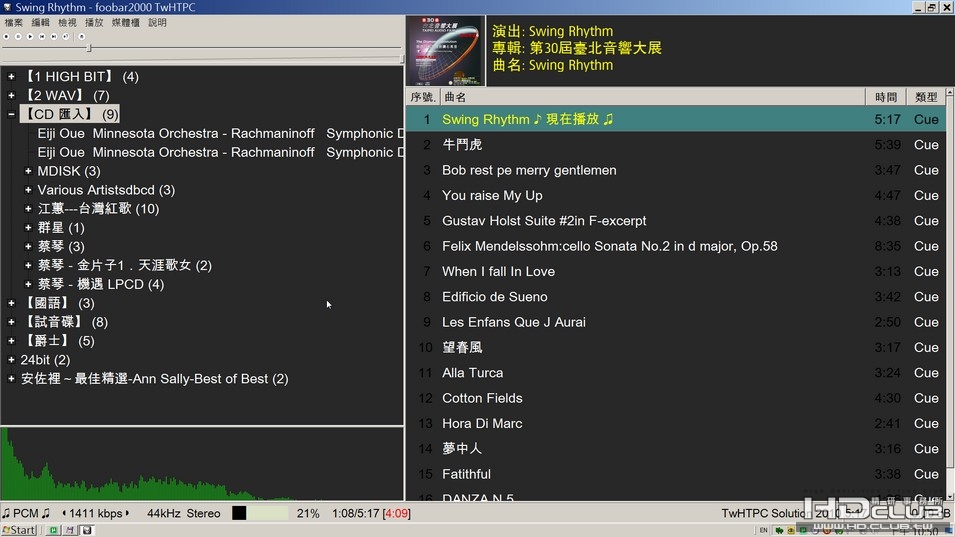
Task: Click the playlist vertical scrollbar
Action: pyautogui.click(x=950, y=295)
